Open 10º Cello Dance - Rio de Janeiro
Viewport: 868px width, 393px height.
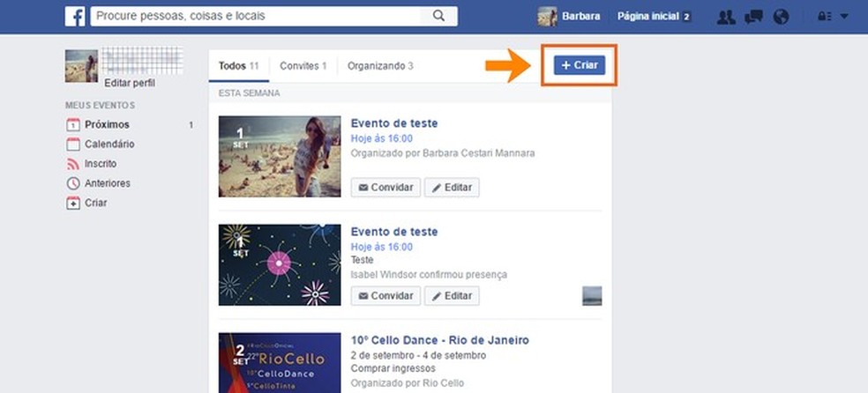click(440, 340)
